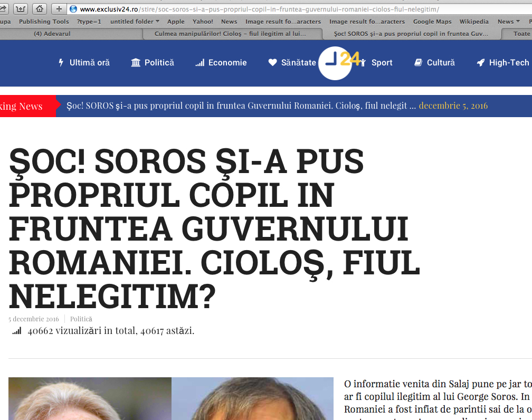Click the book icon beside Cultură
The width and height of the screenshot is (532, 420).
[419, 62]
